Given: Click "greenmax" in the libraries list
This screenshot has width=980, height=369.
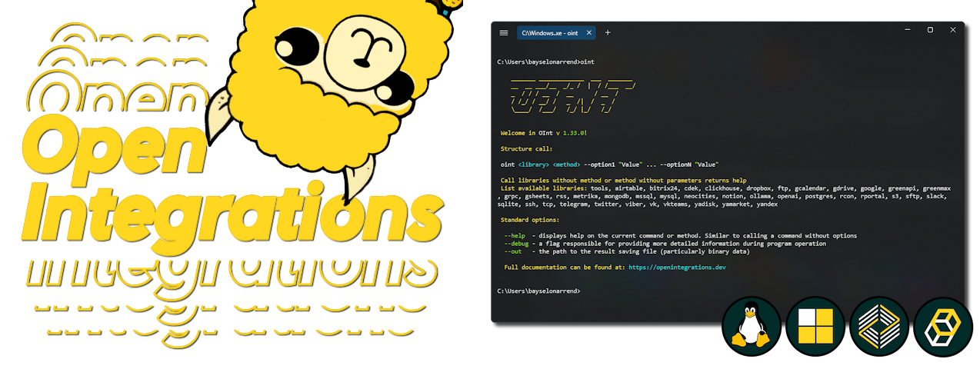Looking at the screenshot, I should pos(936,188).
